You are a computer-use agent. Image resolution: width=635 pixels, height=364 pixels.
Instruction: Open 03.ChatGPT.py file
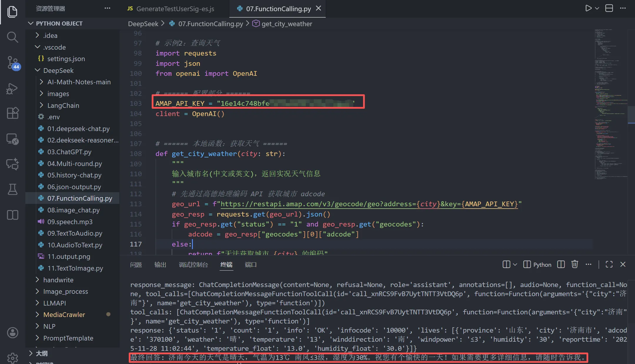click(69, 152)
